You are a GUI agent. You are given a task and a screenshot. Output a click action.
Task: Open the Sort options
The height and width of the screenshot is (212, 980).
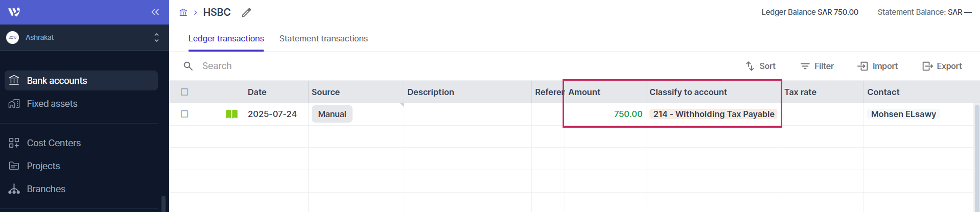(x=760, y=66)
